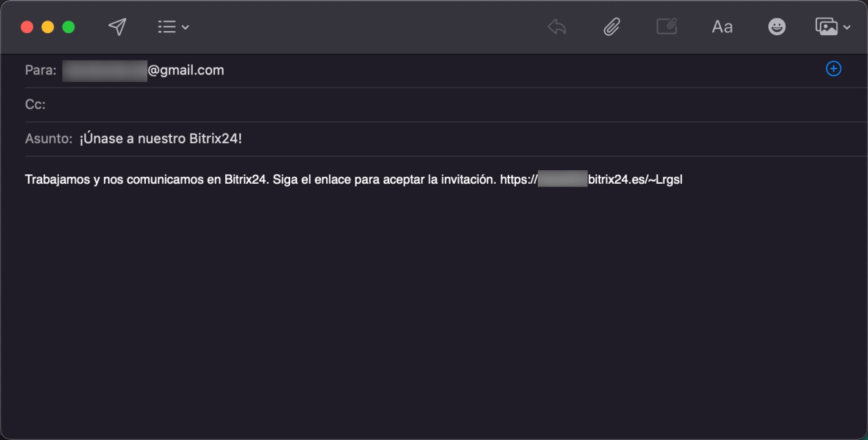The height and width of the screenshot is (440, 868).
Task: Expand photo browser dropdown arrow
Action: coord(847,28)
